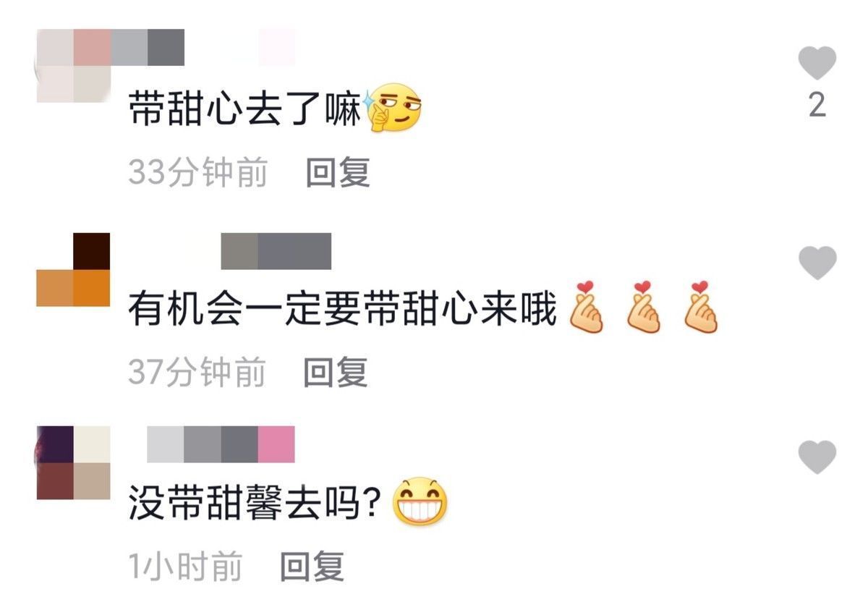This screenshot has width=868, height=610.
Task: Click the smirking thinking-face emoji
Action: 394,109
